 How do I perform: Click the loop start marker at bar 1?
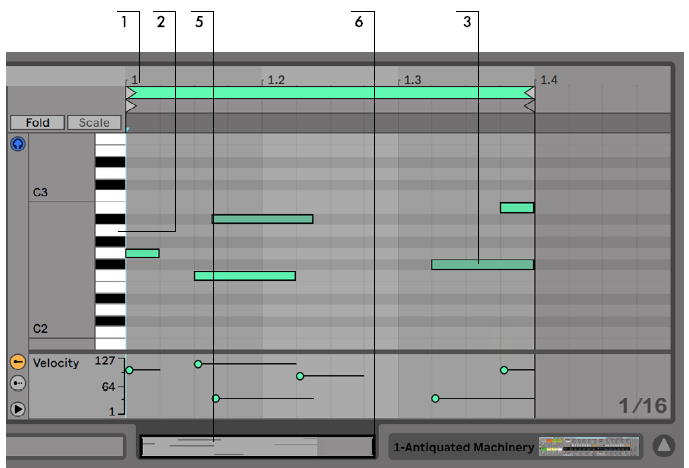pyautogui.click(x=131, y=93)
